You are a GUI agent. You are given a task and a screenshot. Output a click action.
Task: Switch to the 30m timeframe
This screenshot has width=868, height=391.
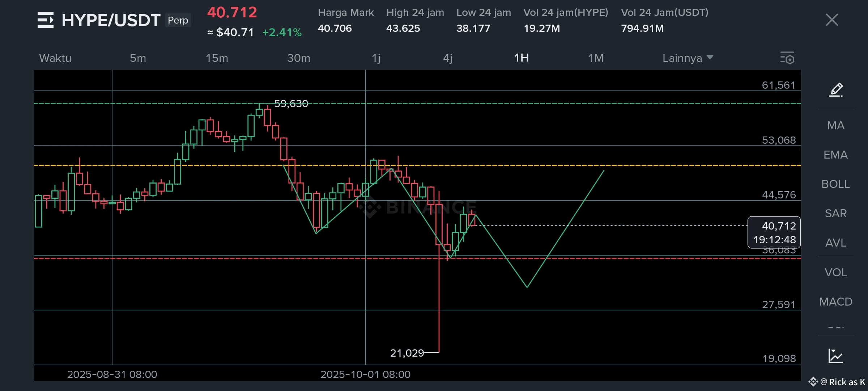[x=298, y=58]
